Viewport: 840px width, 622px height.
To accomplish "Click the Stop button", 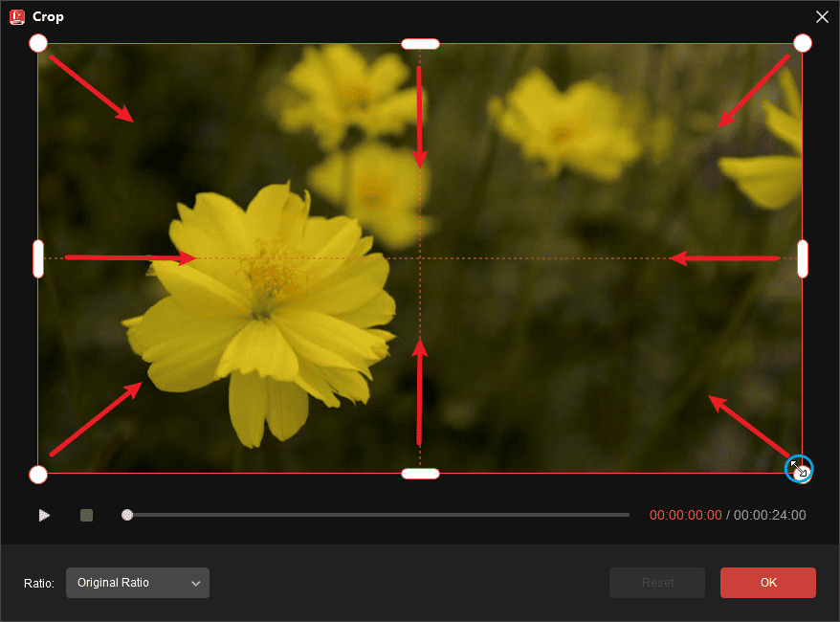I will coord(86,516).
